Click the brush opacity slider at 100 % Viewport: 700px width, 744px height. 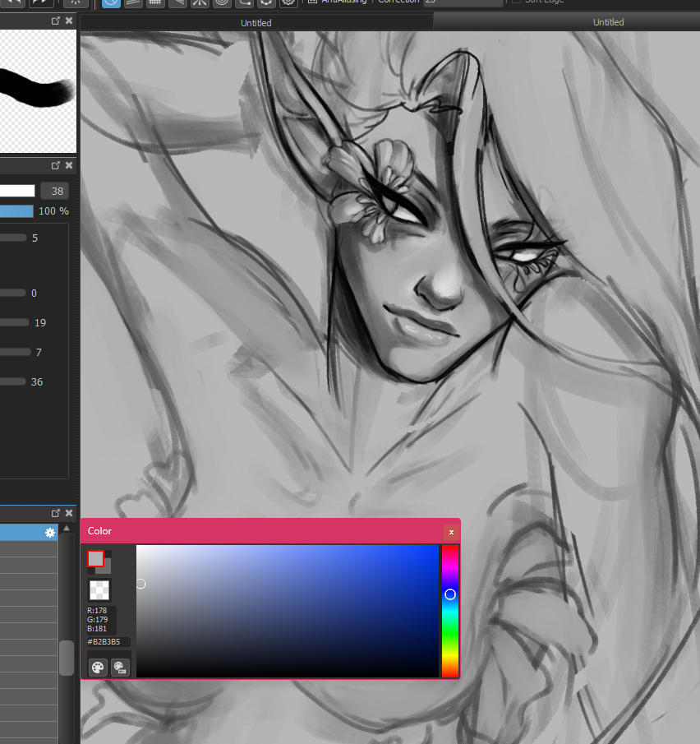(16, 211)
